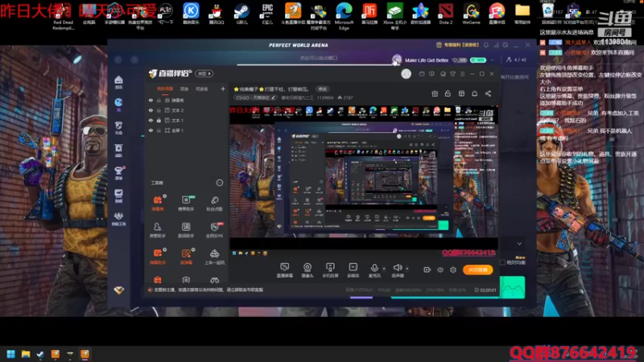Open 弹幕秀 tool in the toolbox
644x362 pixels.
coord(158,203)
